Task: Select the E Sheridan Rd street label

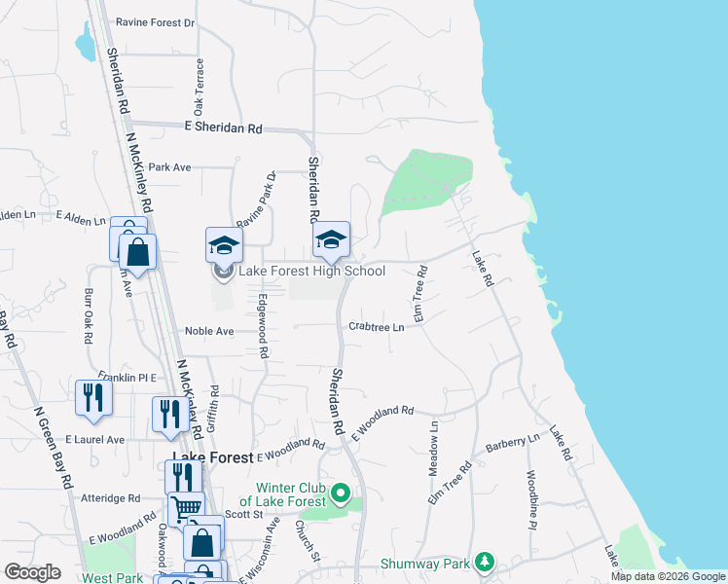Action: click(x=223, y=128)
